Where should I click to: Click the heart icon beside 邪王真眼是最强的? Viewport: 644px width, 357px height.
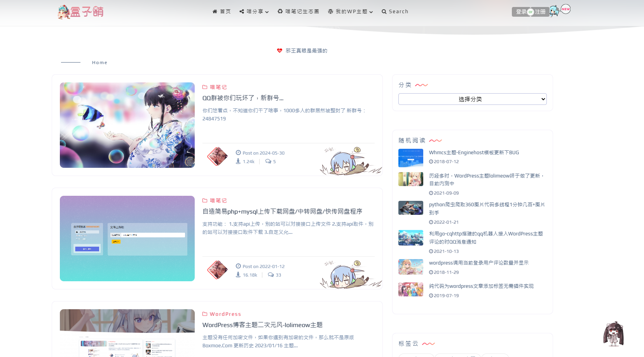pyautogui.click(x=279, y=51)
